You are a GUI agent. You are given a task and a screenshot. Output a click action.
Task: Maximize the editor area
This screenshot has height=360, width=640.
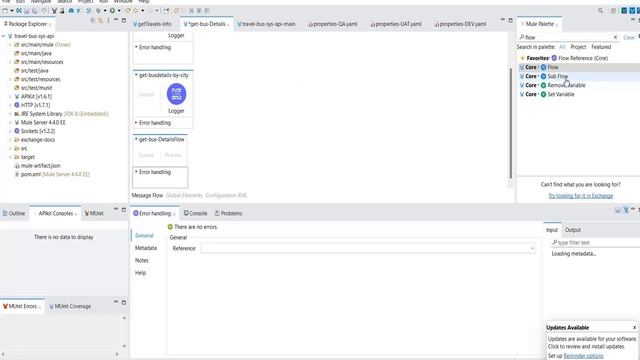[510, 20]
